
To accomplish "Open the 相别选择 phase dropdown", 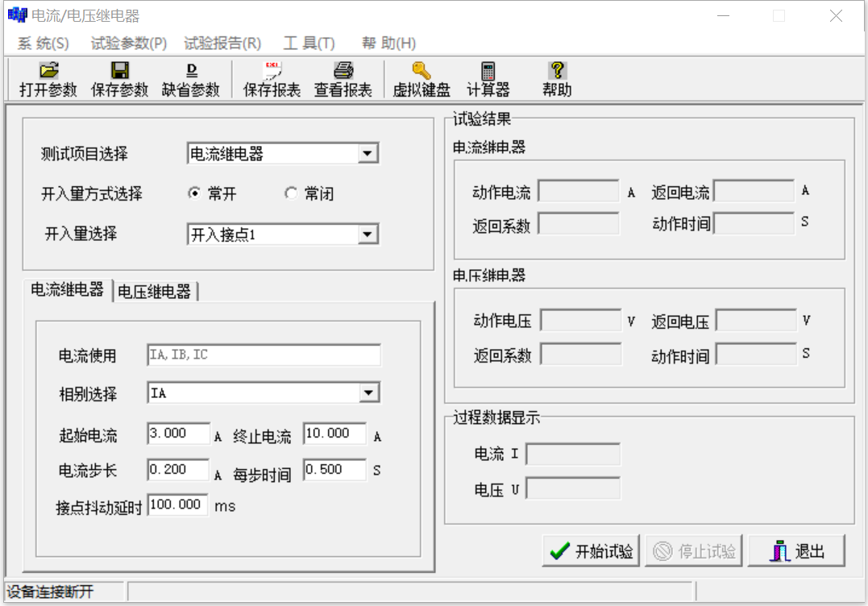I will coord(369,392).
